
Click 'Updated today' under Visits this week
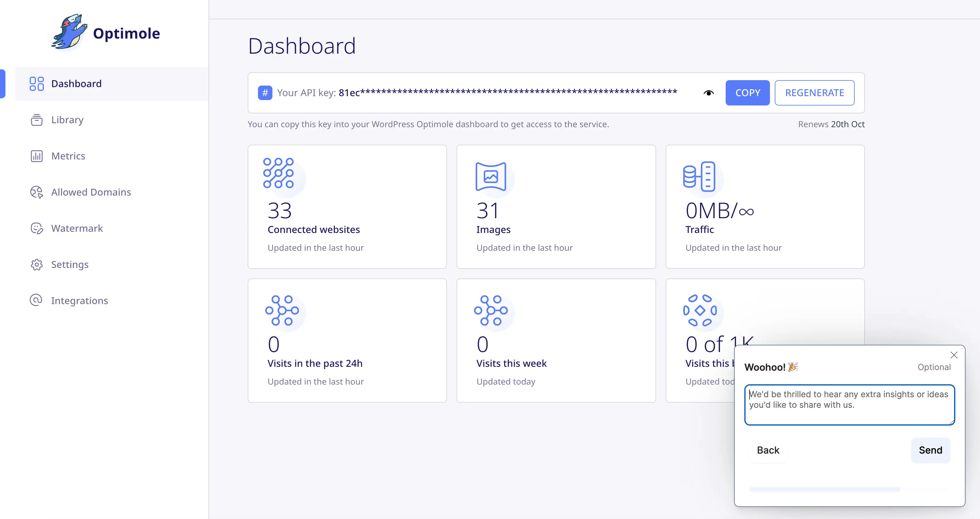click(x=506, y=382)
